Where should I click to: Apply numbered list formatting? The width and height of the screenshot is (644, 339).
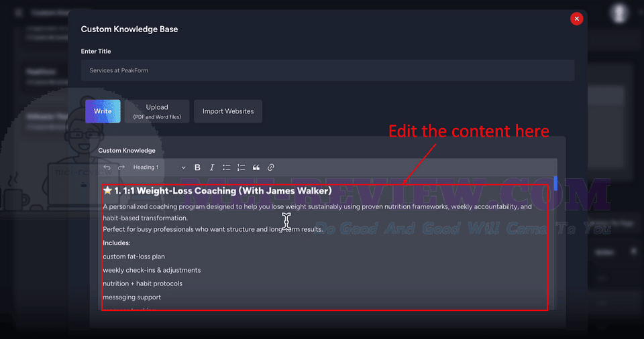(241, 167)
